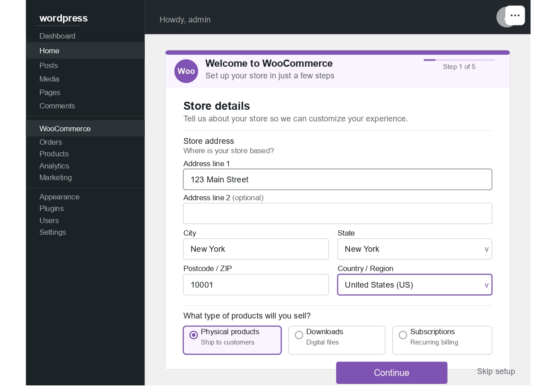Open Pages in the sidebar
This screenshot has height=392, width=556.
[x=50, y=92]
